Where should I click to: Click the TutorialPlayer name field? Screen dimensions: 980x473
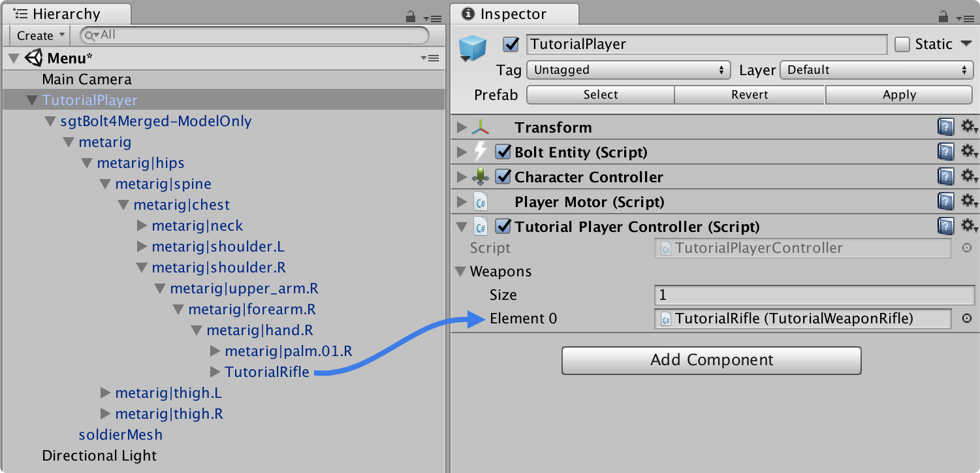click(706, 44)
